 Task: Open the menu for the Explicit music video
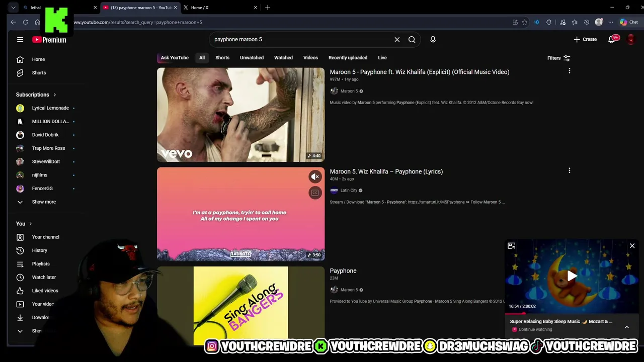click(x=570, y=71)
